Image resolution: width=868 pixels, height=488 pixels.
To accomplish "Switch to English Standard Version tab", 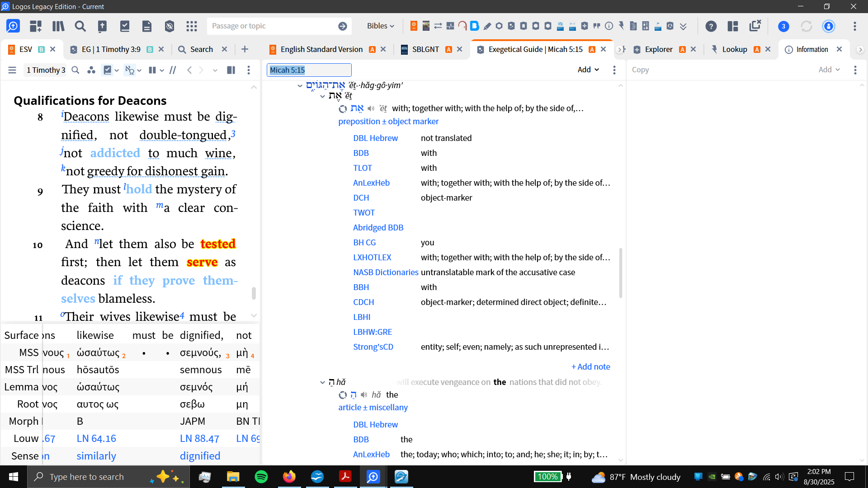I will coord(321,50).
